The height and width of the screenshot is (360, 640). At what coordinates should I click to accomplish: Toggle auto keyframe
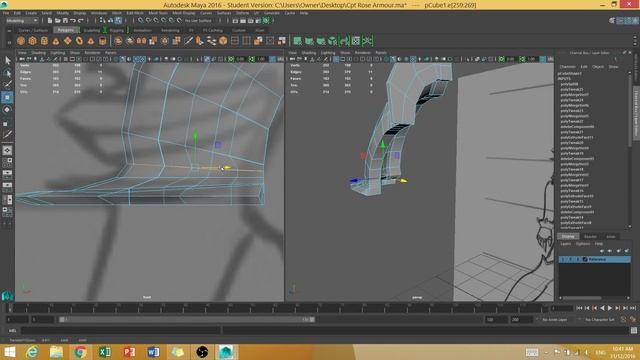click(x=624, y=320)
